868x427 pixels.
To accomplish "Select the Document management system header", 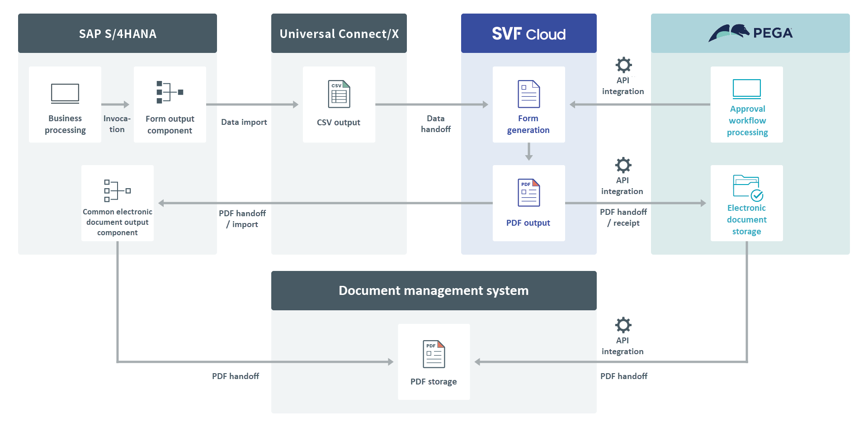I will pyautogui.click(x=434, y=290).
